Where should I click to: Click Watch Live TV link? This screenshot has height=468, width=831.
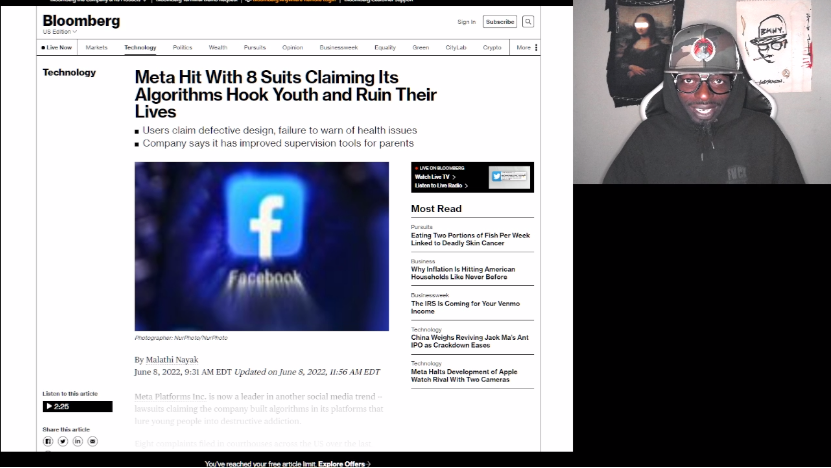[x=434, y=177]
